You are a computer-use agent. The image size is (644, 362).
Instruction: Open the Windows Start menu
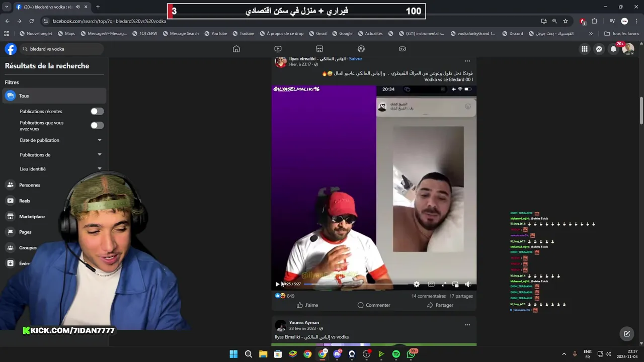click(x=233, y=354)
